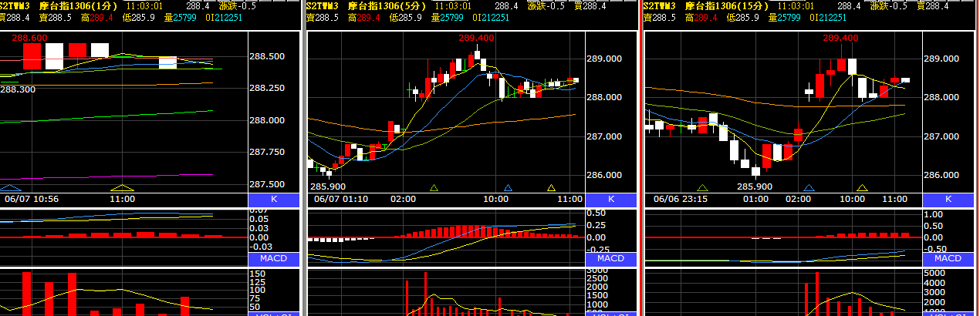Click 288.500 on the 1分 price axis
The width and height of the screenshot is (980, 316).
click(x=269, y=56)
